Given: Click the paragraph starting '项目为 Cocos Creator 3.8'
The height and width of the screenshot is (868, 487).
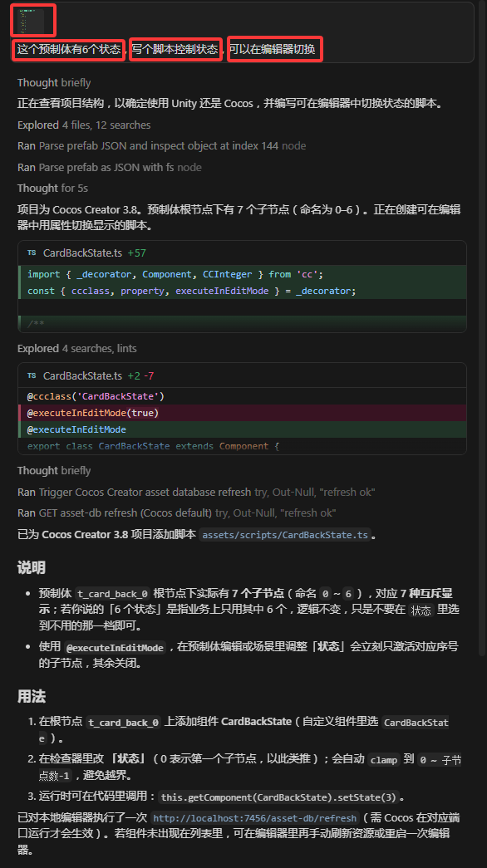Looking at the screenshot, I should pyautogui.click(x=239, y=218).
